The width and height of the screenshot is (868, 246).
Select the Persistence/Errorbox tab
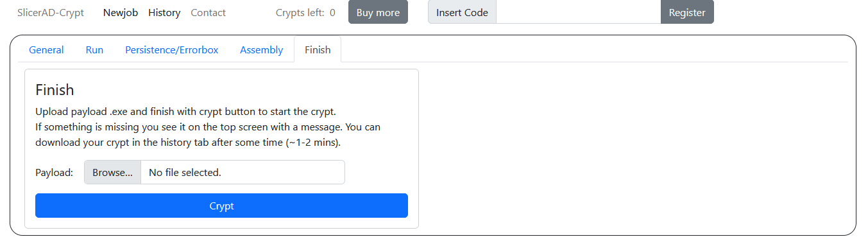pos(172,50)
